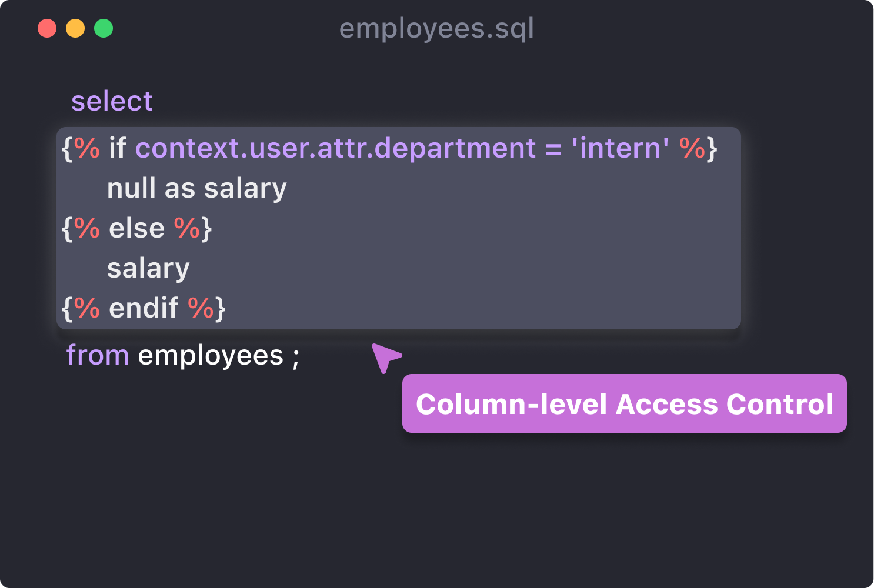Click the 'intern' string literal
The width and height of the screenshot is (874, 588).
(x=621, y=148)
